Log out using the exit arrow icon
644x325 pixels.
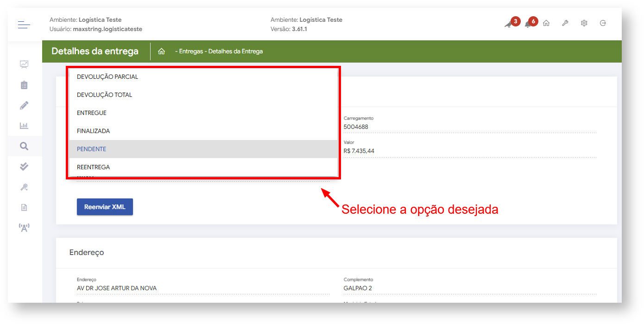coord(603,23)
